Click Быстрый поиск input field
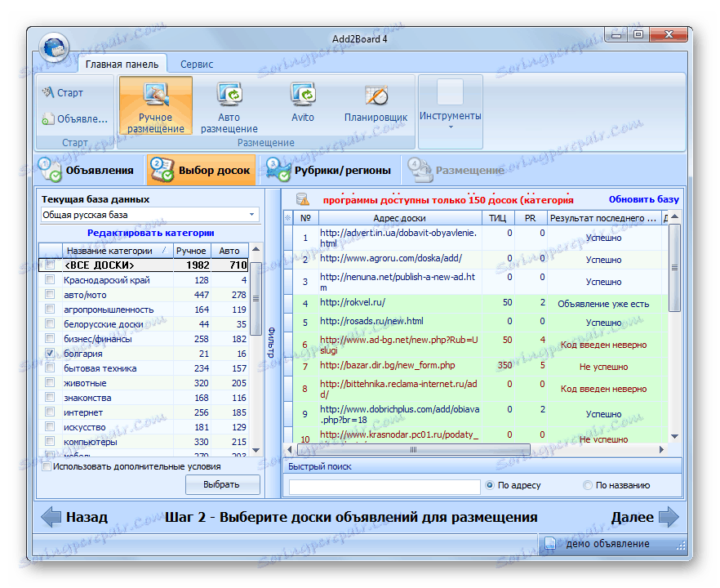This screenshot has height=588, width=720. pyautogui.click(x=384, y=486)
